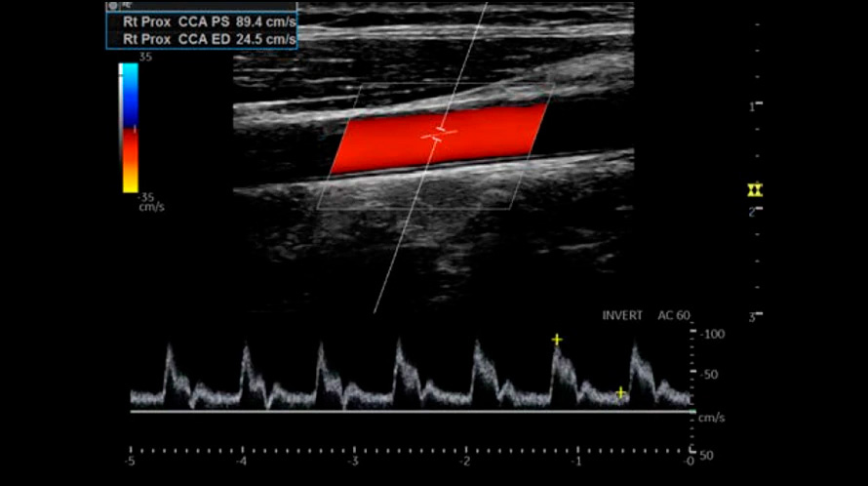Screen dimensions: 868x486
Task: Click the spectral Doppler baseline
Action: tap(410, 413)
